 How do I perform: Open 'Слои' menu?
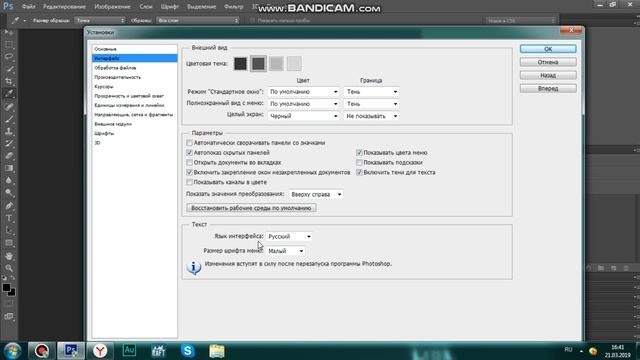[146, 7]
